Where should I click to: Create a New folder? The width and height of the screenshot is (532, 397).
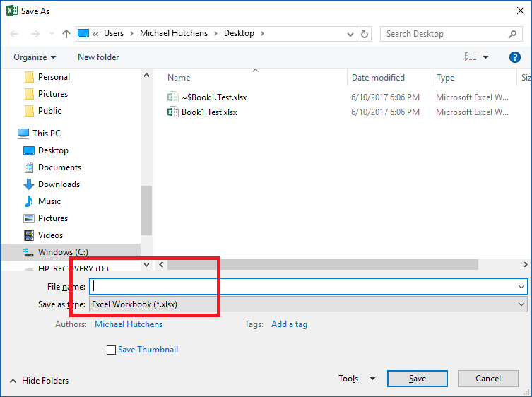tap(98, 57)
